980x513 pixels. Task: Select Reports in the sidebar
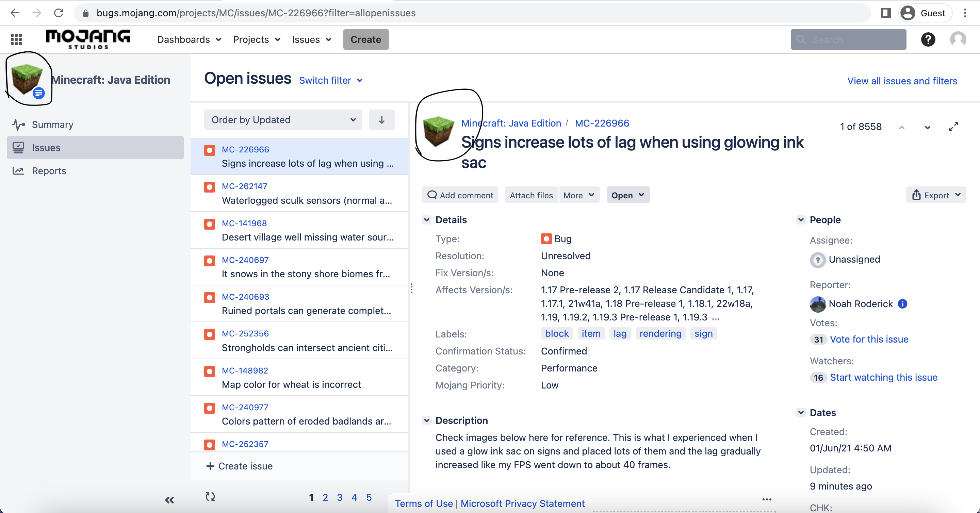(x=49, y=171)
